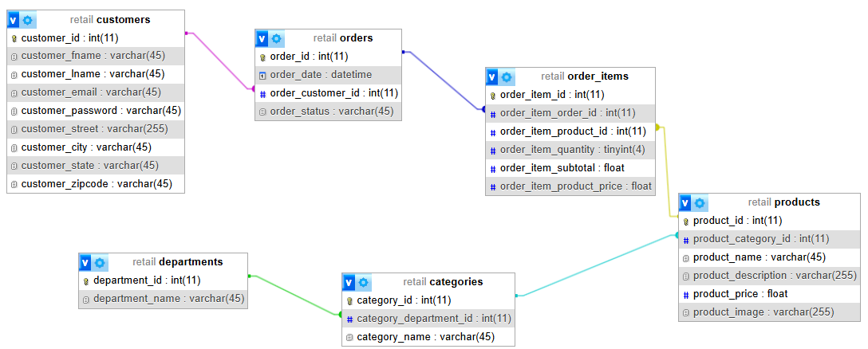Open the gear options on orders table
Image resolution: width=868 pixels, height=349 pixels.
click(x=276, y=39)
